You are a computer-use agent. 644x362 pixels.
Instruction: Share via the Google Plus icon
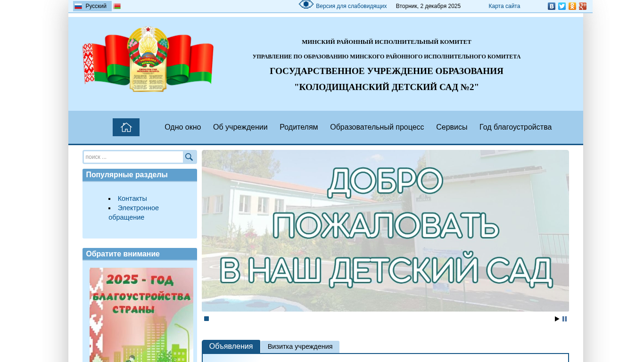[583, 6]
